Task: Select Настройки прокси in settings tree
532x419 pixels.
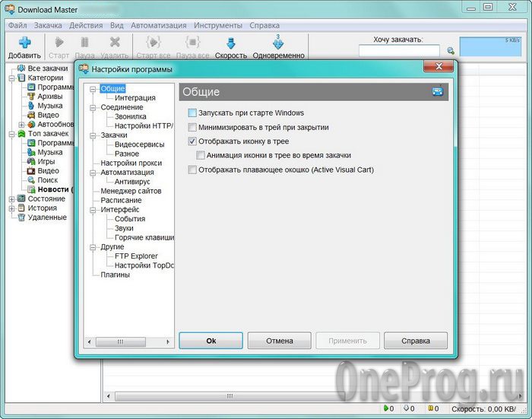Action: [131, 163]
